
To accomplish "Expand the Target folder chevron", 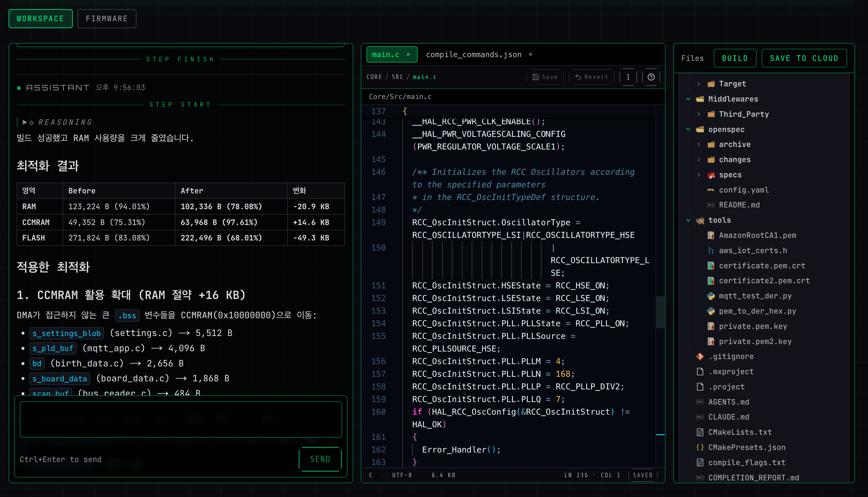I will 699,84.
